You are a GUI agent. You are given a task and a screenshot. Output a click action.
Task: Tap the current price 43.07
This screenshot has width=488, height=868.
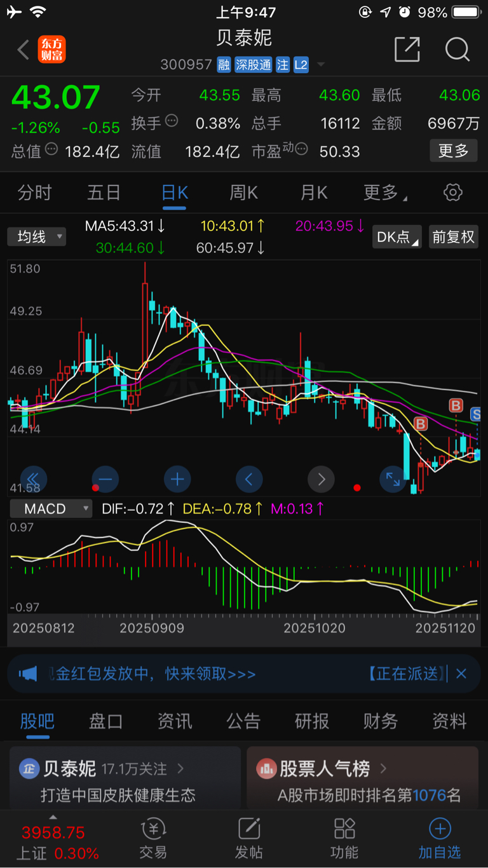pyautogui.click(x=56, y=98)
